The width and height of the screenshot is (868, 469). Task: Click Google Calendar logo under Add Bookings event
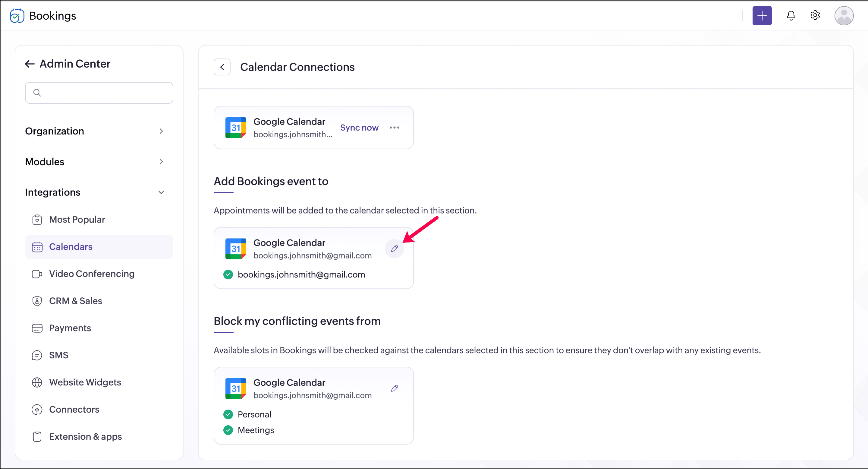pos(235,249)
